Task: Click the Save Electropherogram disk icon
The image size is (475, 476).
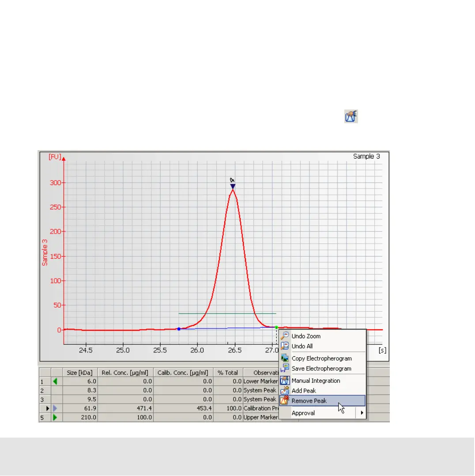Action: click(x=285, y=368)
